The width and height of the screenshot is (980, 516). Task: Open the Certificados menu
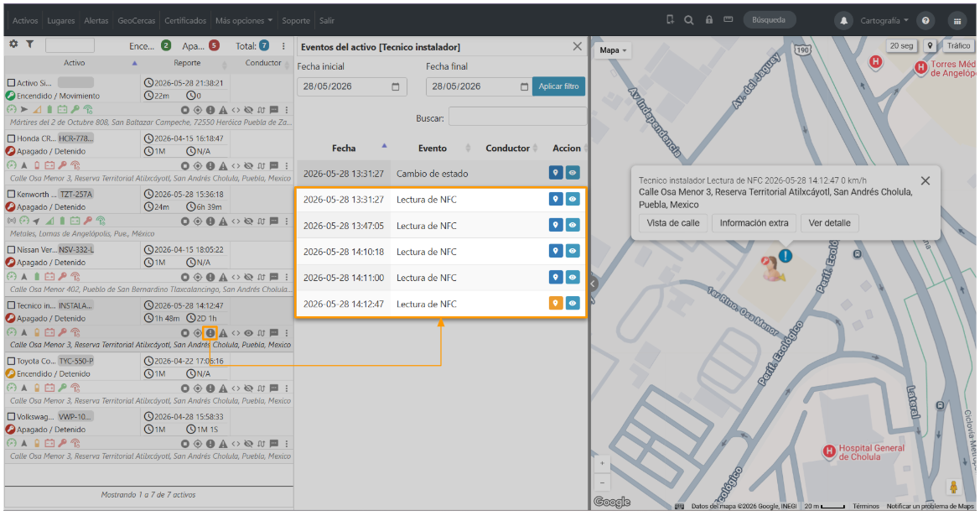(185, 21)
